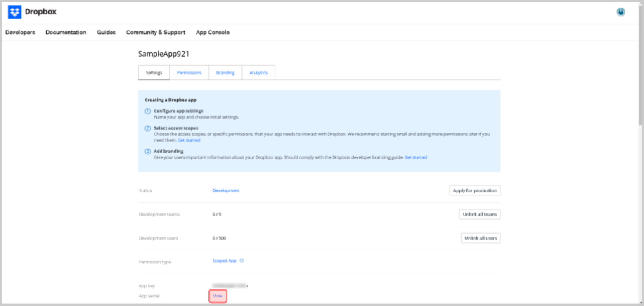The width and height of the screenshot is (644, 306).
Task: Click Unlink all teams button
Action: [x=480, y=214]
